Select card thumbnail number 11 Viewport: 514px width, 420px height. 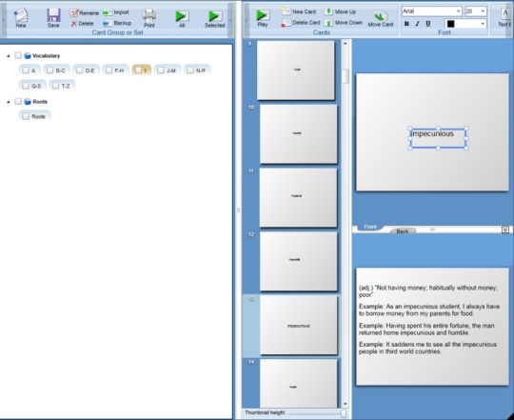pos(298,197)
